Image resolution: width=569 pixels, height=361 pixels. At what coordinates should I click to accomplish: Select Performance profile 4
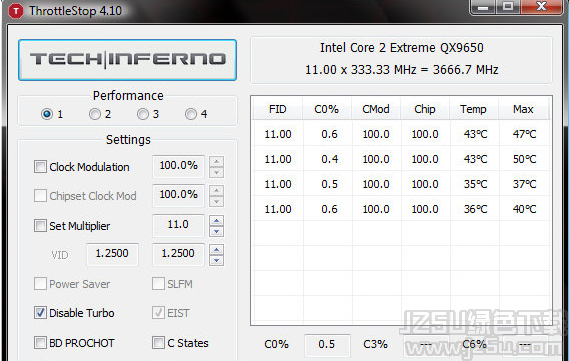[x=191, y=114]
